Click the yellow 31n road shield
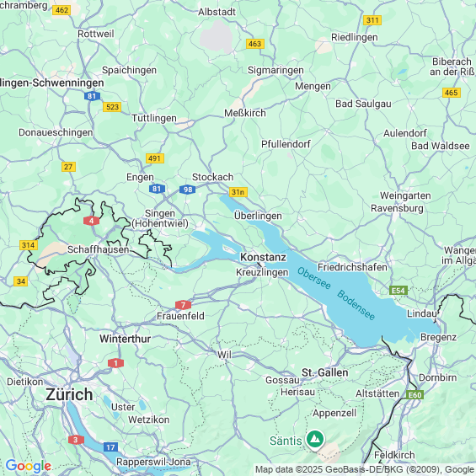This screenshot has height=476, width=476. click(238, 192)
